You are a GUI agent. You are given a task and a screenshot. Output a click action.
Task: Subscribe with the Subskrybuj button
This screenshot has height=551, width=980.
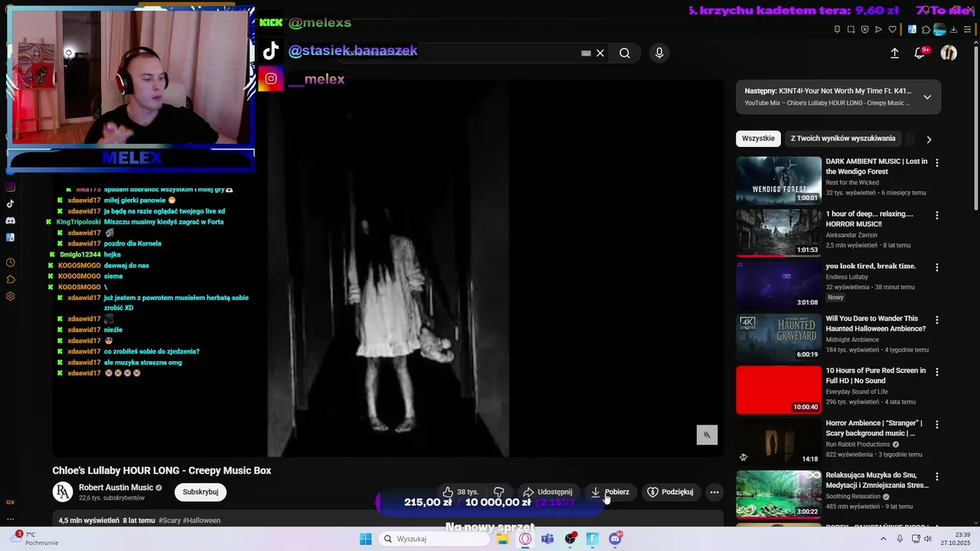(201, 492)
